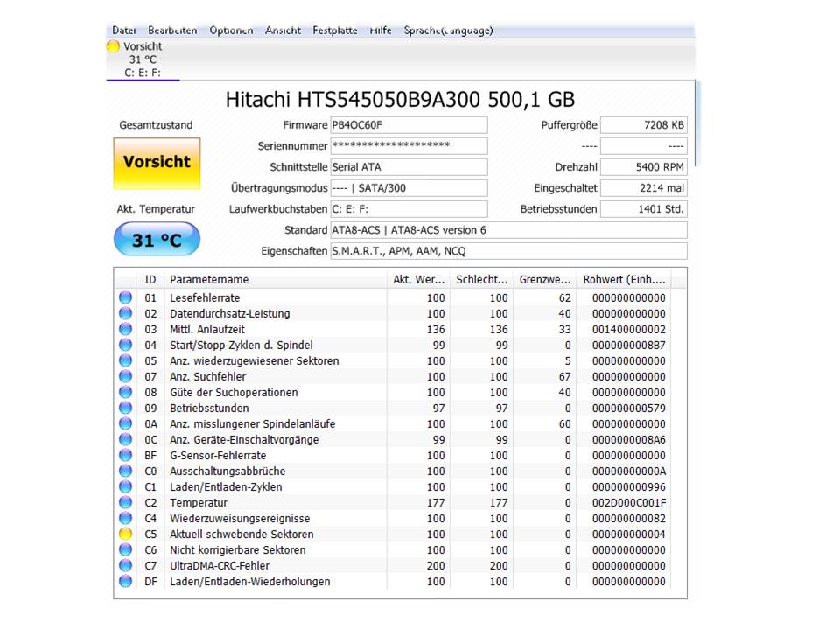The height and width of the screenshot is (630, 840).
Task: Click the Betriebsstunden field 1401 Std.
Action: 643,209
